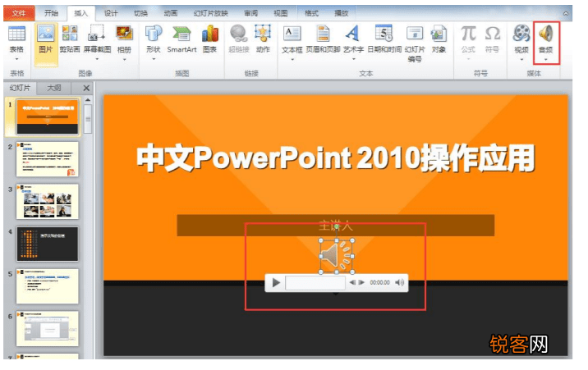Screen dimensions: 588x370
Task: Skip forward in the audio player
Action: [x=361, y=282]
